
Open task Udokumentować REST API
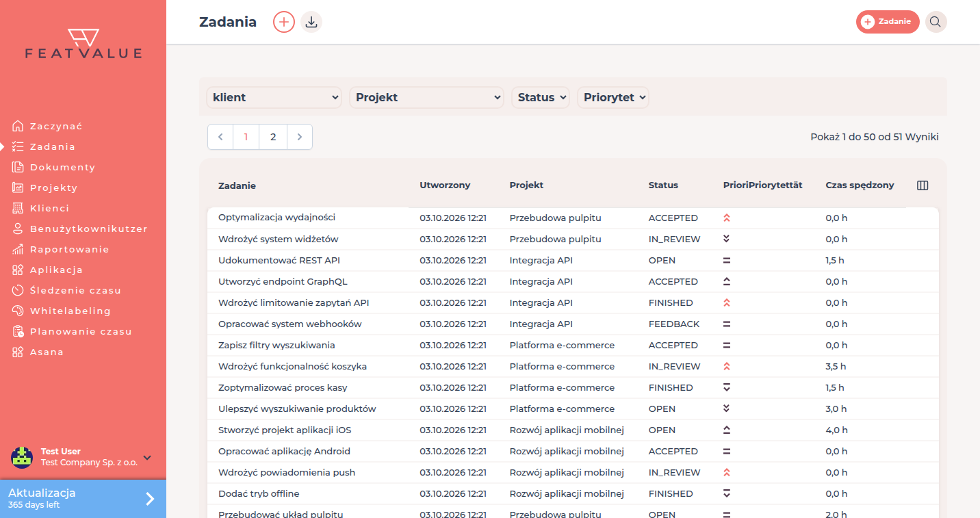(x=279, y=260)
